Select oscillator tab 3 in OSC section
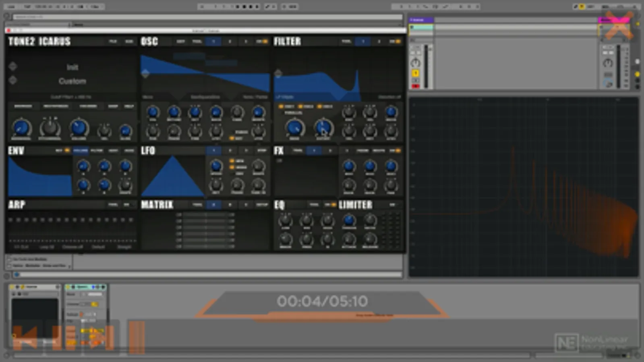Image resolution: width=644 pixels, height=362 pixels. click(x=246, y=41)
